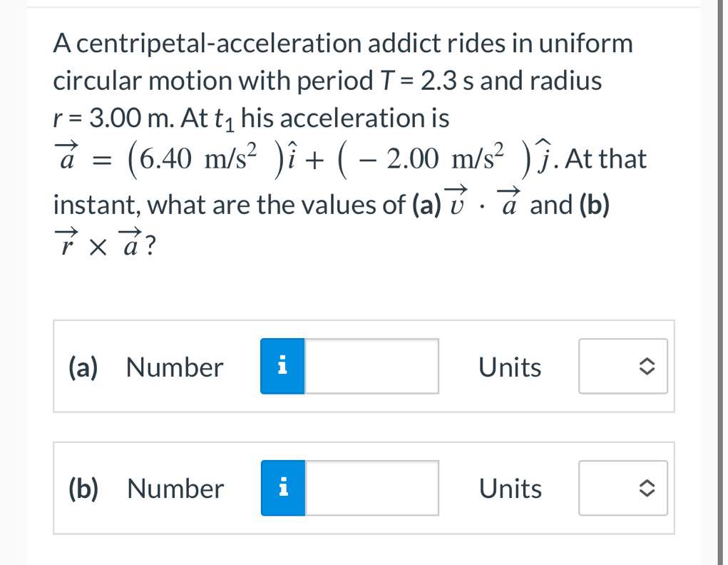Expand the units selection menu beside (b) Number
Image resolution: width=728 pixels, height=565 pixels.
tap(622, 487)
